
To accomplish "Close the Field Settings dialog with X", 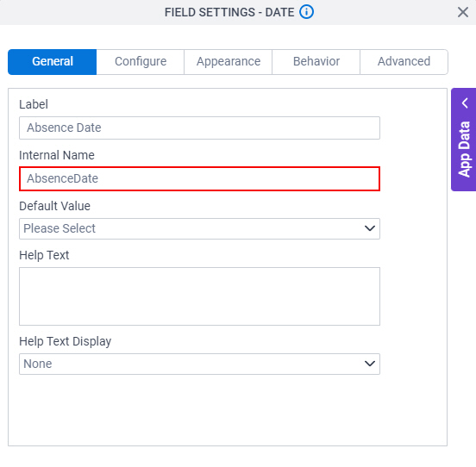I will coord(463,12).
